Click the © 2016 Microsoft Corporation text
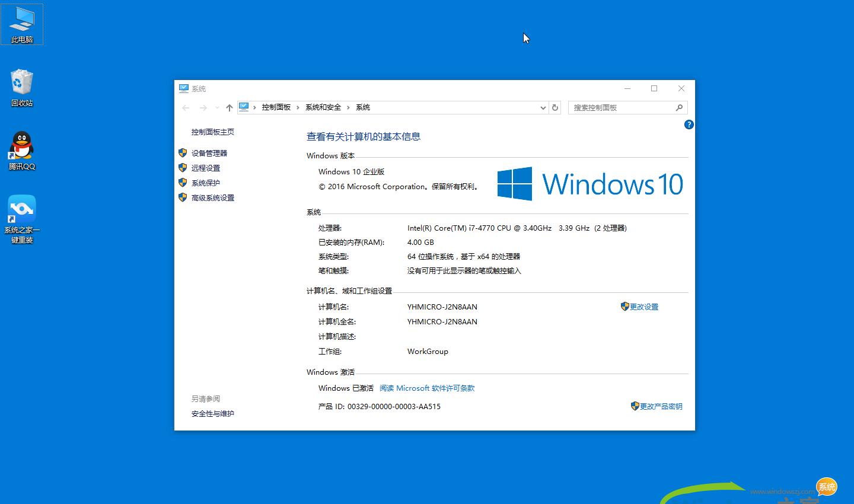The image size is (854, 504). pos(399,186)
